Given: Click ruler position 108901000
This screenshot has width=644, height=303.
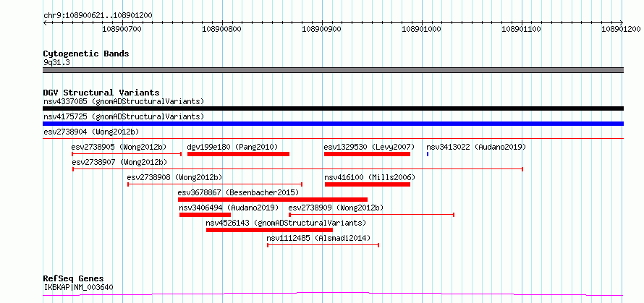Looking at the screenshot, I should pyautogui.click(x=421, y=29).
